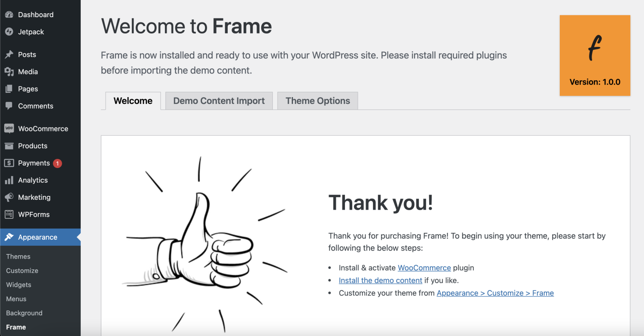Click the Appearance paintbrush icon
The height and width of the screenshot is (336, 644).
click(x=9, y=237)
